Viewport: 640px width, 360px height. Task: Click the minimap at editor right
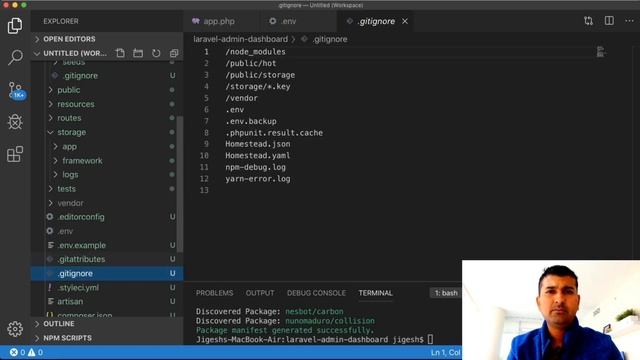(x=600, y=52)
